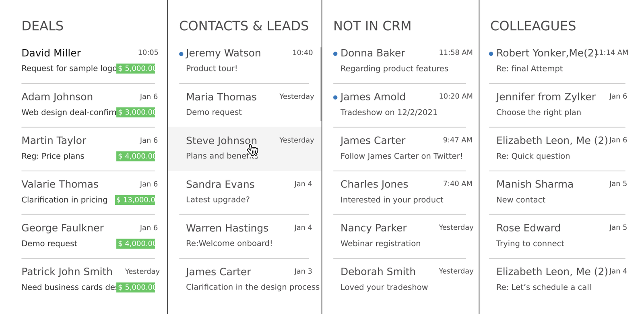This screenshot has width=644, height=314.
Task: Open Jeremy Watson's Product tour email
Action: click(x=245, y=61)
